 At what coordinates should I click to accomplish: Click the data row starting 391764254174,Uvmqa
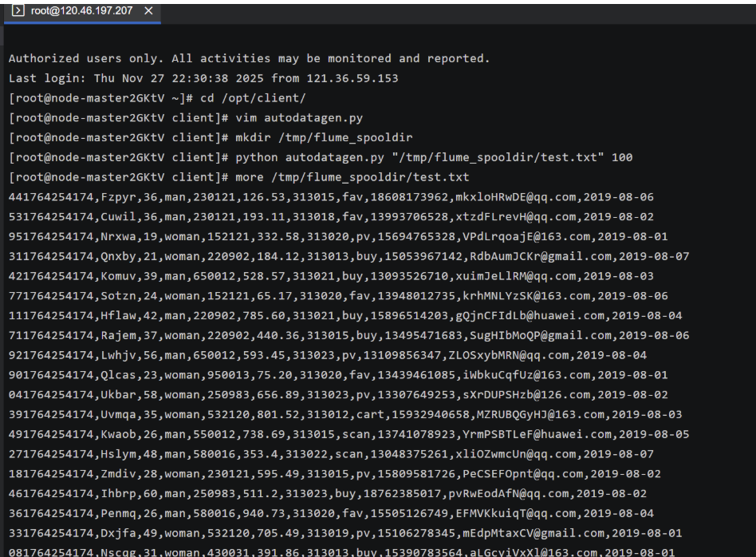(345, 415)
